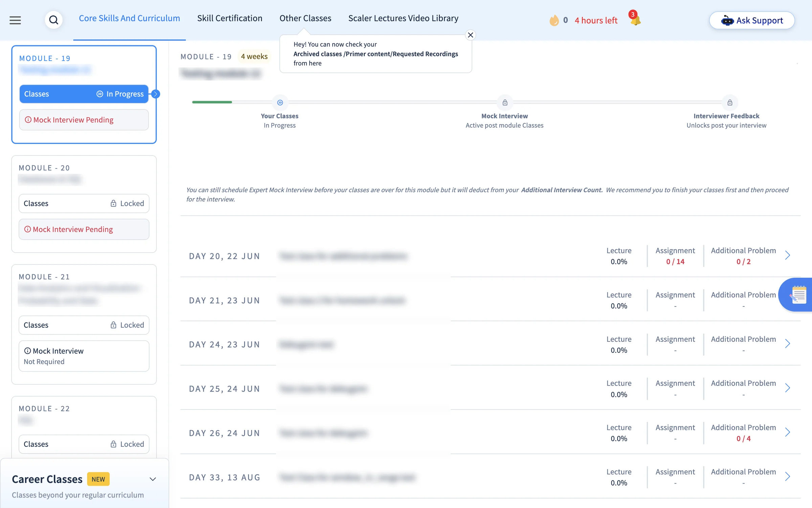Click the 0 / 2 additional problem count
The width and height of the screenshot is (812, 508).
tap(743, 261)
